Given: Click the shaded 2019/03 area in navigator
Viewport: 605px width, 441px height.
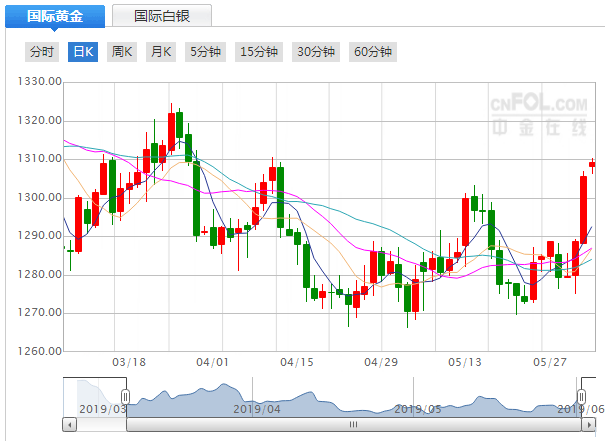Looking at the screenshot, I should pos(95,397).
